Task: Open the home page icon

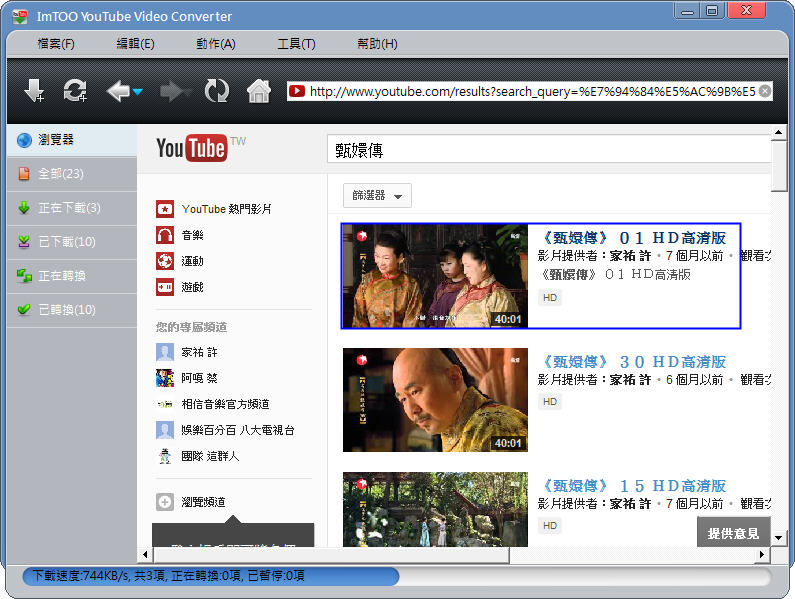Action: click(258, 91)
